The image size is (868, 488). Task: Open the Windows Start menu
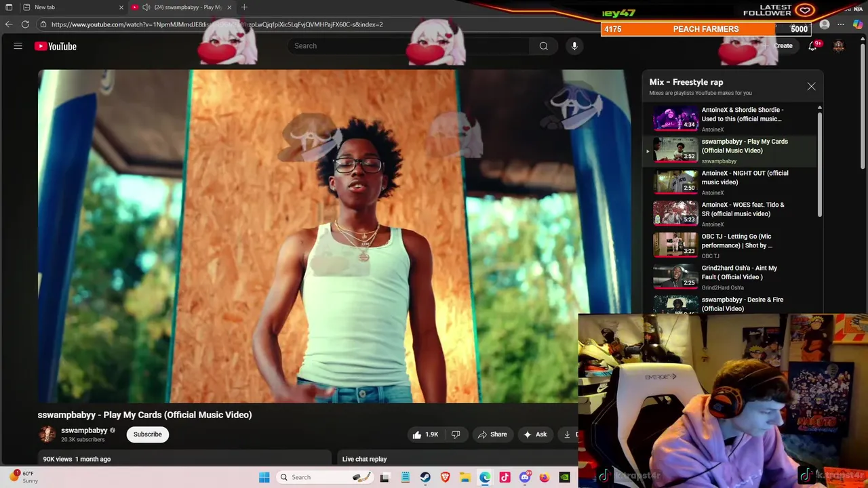pos(264,477)
